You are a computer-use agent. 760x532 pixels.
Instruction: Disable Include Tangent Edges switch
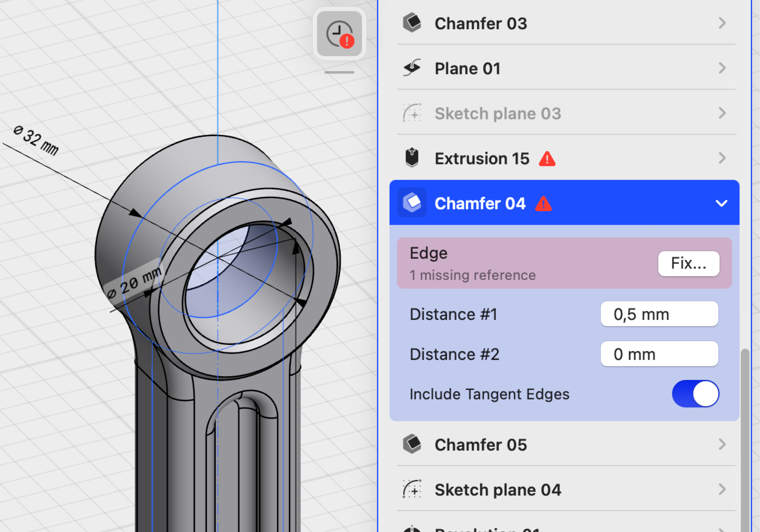(x=695, y=394)
